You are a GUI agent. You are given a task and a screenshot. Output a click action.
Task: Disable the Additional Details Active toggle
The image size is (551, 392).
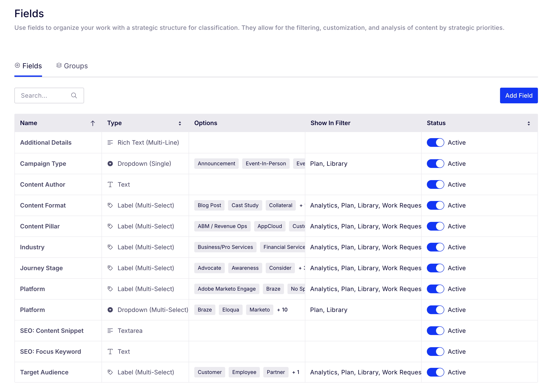tap(436, 143)
